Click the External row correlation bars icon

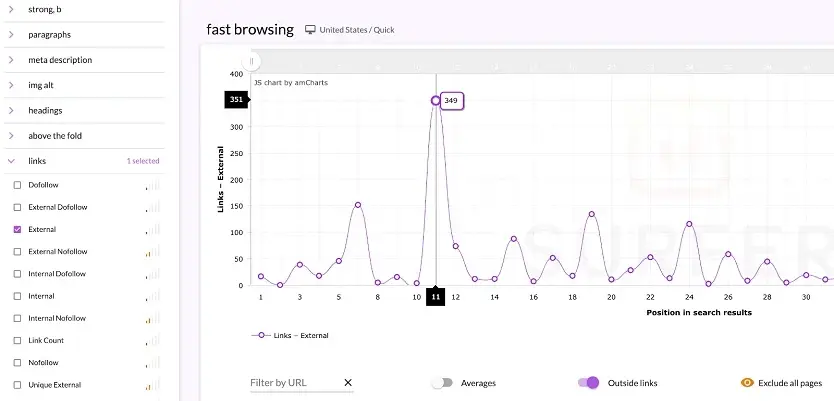coord(153,229)
